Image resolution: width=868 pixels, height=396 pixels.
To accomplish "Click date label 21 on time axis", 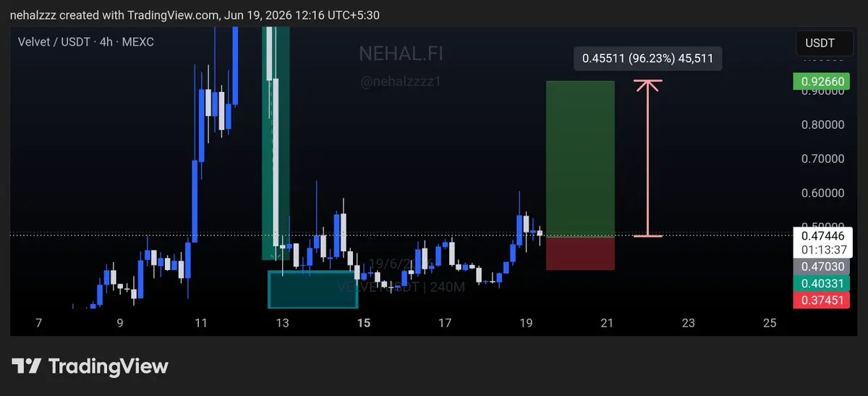I will (608, 323).
